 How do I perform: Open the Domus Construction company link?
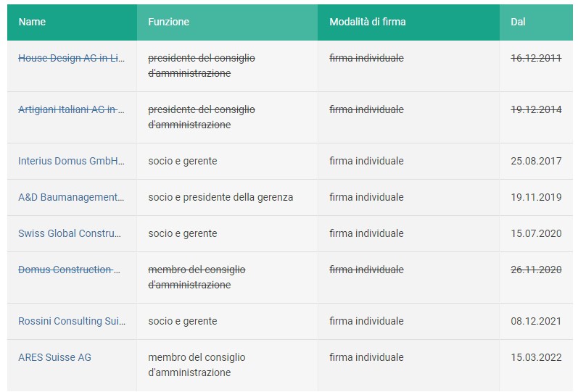[70, 270]
